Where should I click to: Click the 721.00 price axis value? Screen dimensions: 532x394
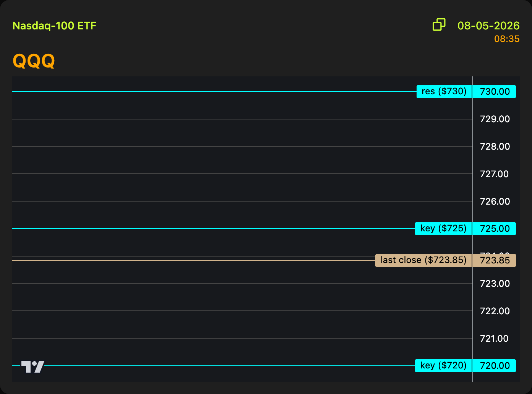(494, 339)
